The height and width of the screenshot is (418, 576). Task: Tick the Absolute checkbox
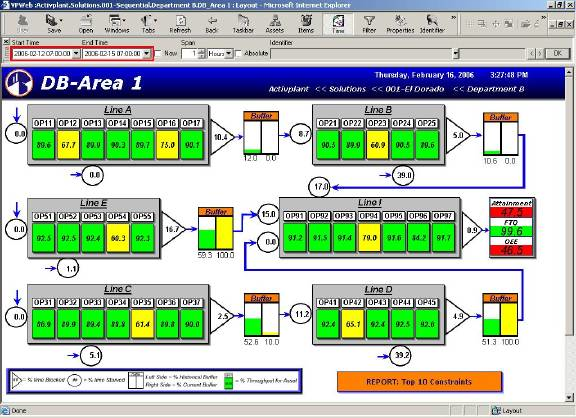pyautogui.click(x=239, y=54)
